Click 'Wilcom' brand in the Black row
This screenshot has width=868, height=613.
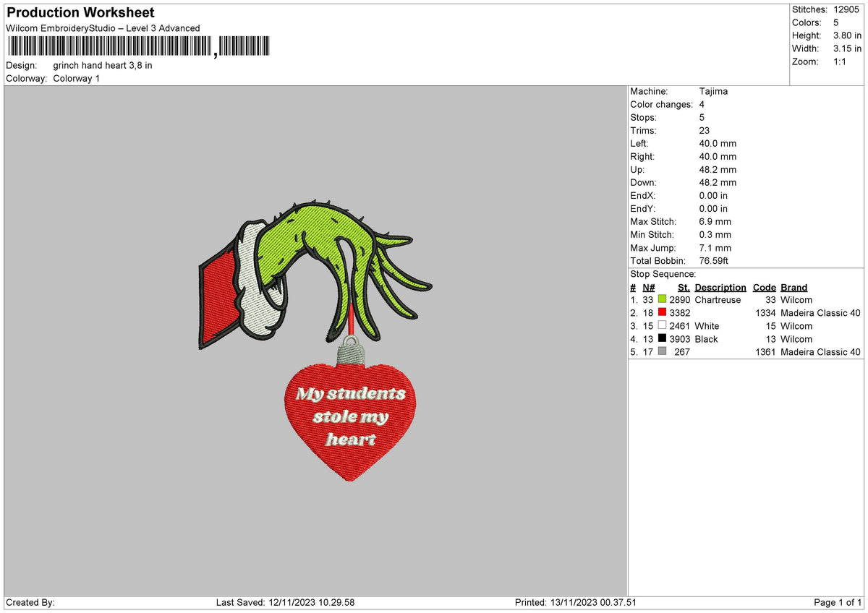pos(796,339)
